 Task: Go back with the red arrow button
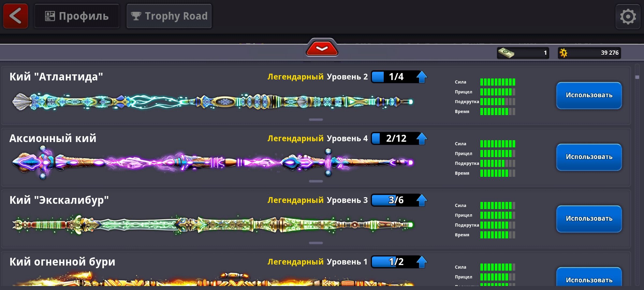[x=16, y=16]
